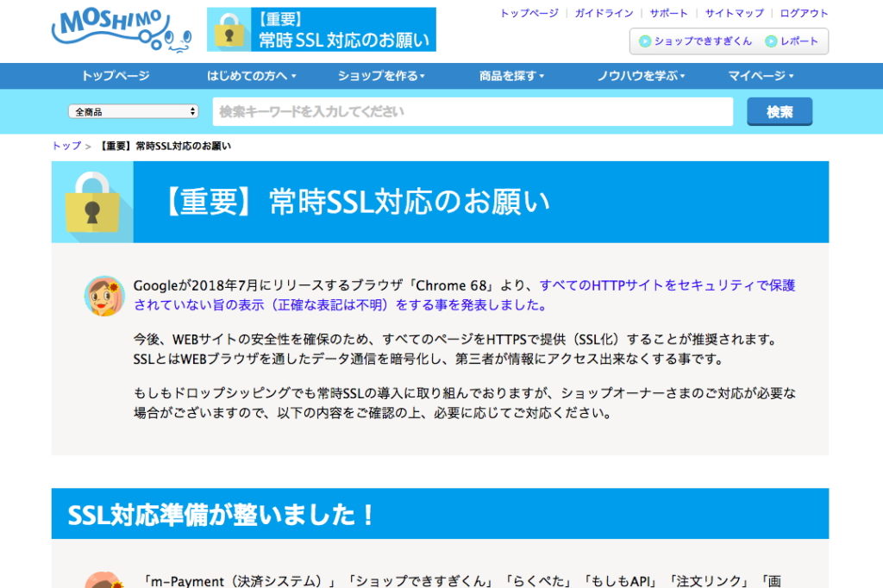Open the ガイドライン link
Image resolution: width=883 pixels, height=588 pixels.
604,13
